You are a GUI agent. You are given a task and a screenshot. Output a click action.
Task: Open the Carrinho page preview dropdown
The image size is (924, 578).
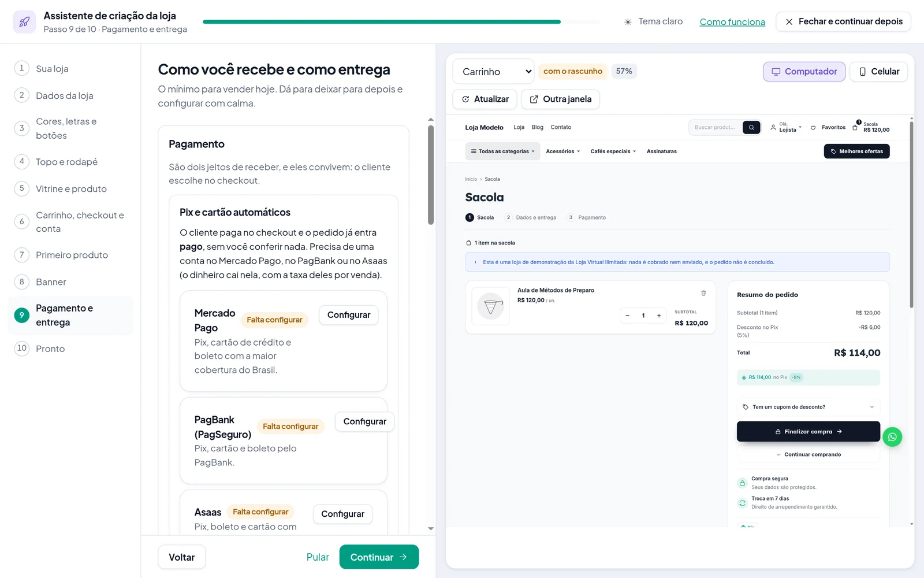point(494,72)
